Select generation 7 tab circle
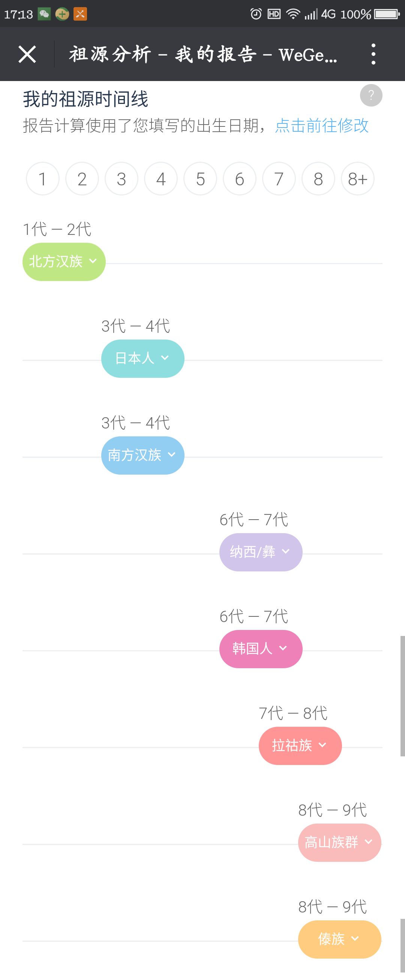Screen dimensions: 405x980 [279, 179]
